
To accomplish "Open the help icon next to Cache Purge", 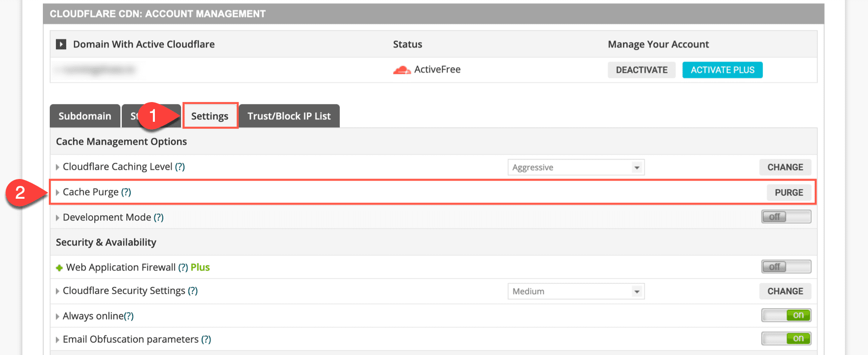I will coord(127,192).
